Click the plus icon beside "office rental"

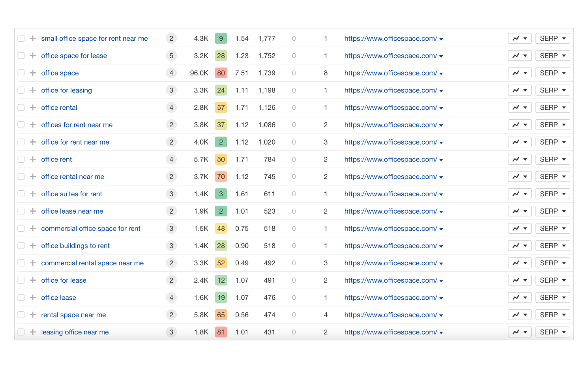pyautogui.click(x=32, y=107)
